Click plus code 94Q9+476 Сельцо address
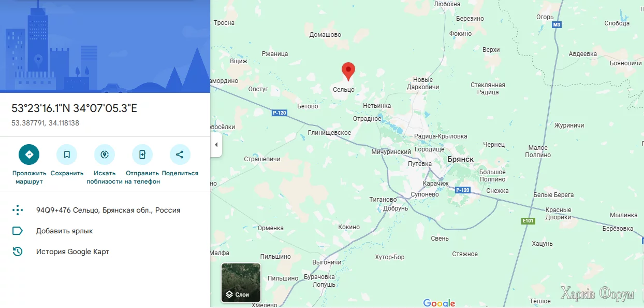This screenshot has height=308, width=644. point(108,210)
